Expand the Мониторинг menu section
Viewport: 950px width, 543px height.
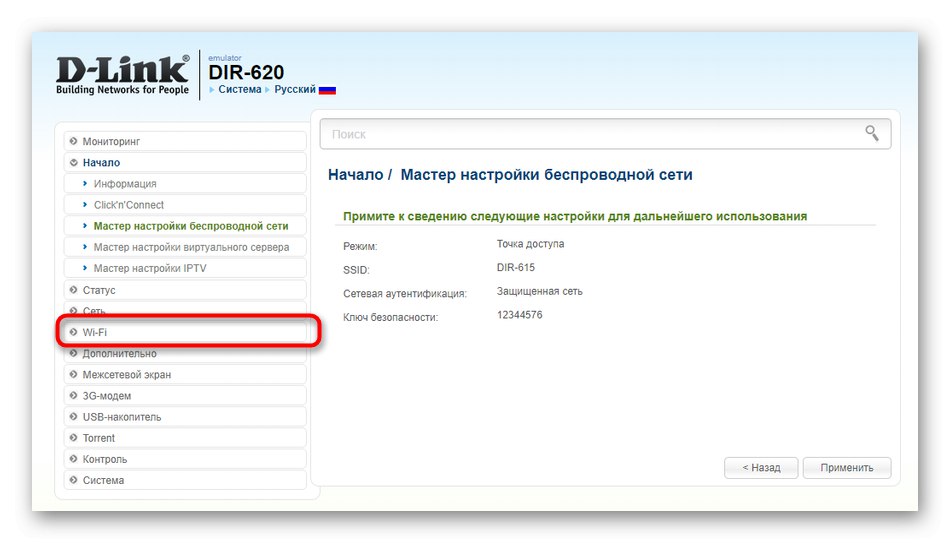tap(185, 141)
